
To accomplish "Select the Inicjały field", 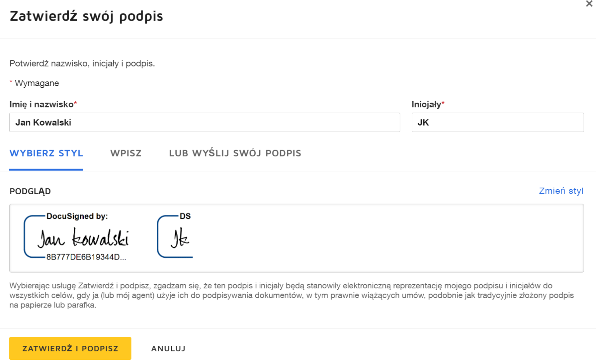I will [x=498, y=122].
